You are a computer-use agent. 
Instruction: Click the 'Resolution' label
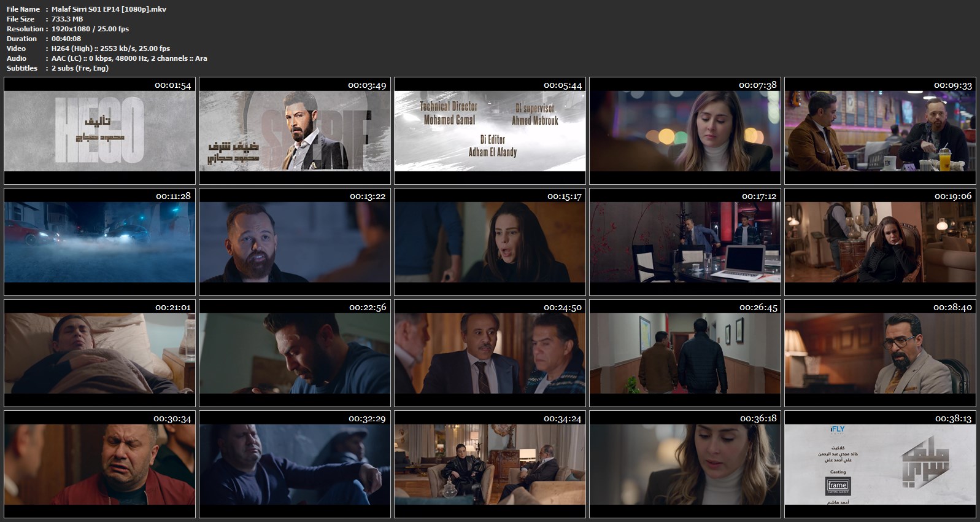[25, 29]
